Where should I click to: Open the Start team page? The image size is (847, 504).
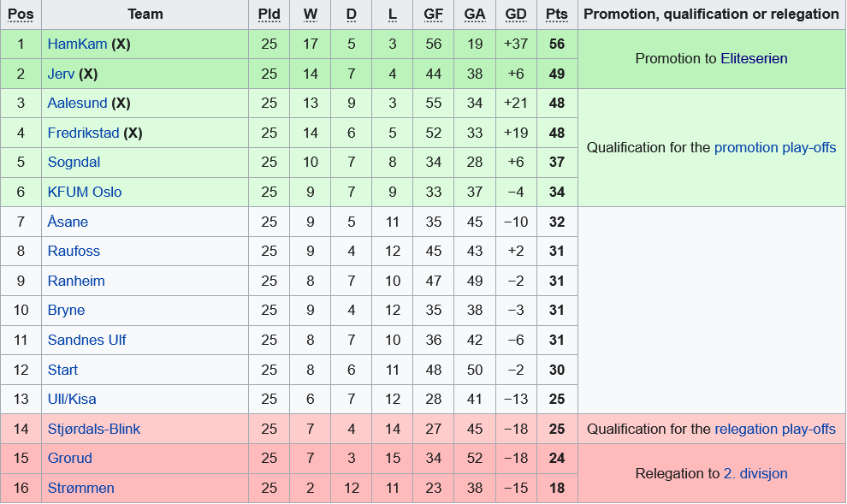(62, 370)
